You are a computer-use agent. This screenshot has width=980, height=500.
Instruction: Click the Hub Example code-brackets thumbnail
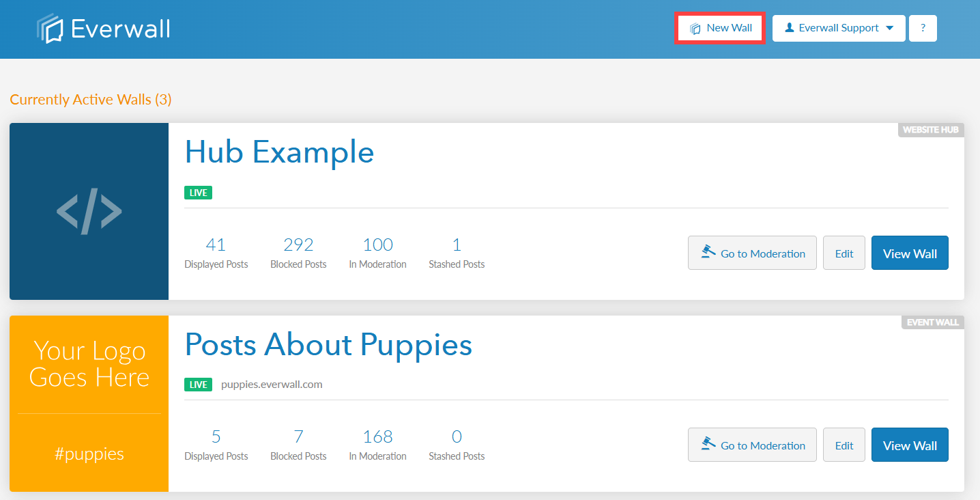[89, 211]
